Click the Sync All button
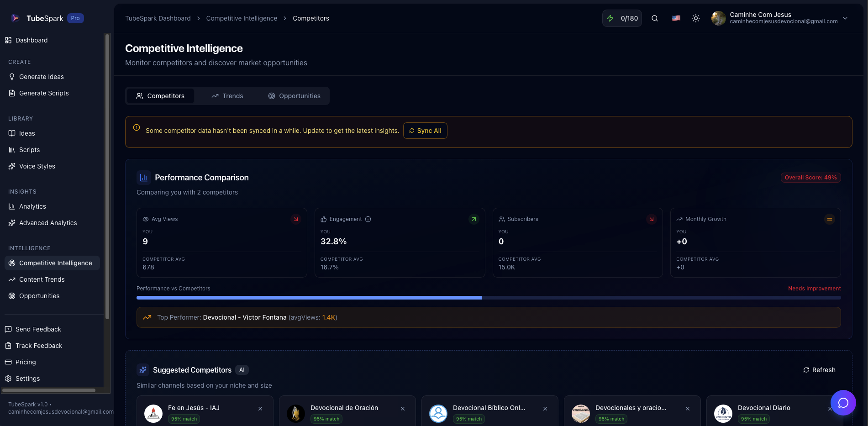The image size is (868, 426). [425, 131]
